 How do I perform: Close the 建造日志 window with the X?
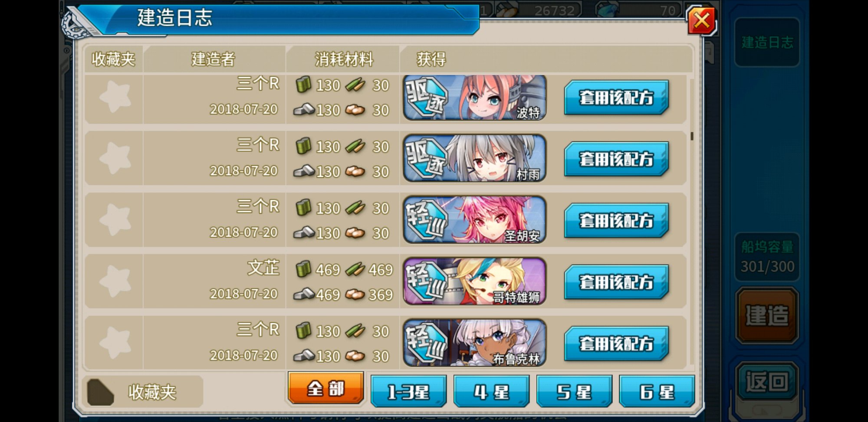pos(701,20)
